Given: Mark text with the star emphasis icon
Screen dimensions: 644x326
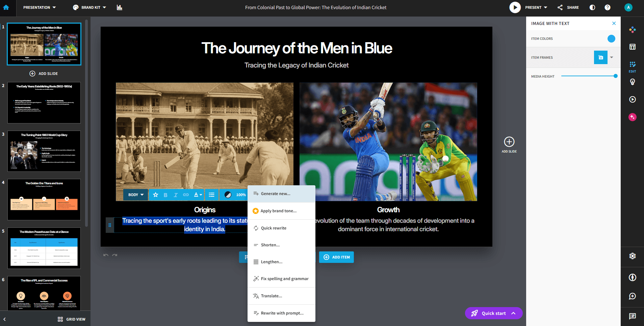Looking at the screenshot, I should pos(155,195).
